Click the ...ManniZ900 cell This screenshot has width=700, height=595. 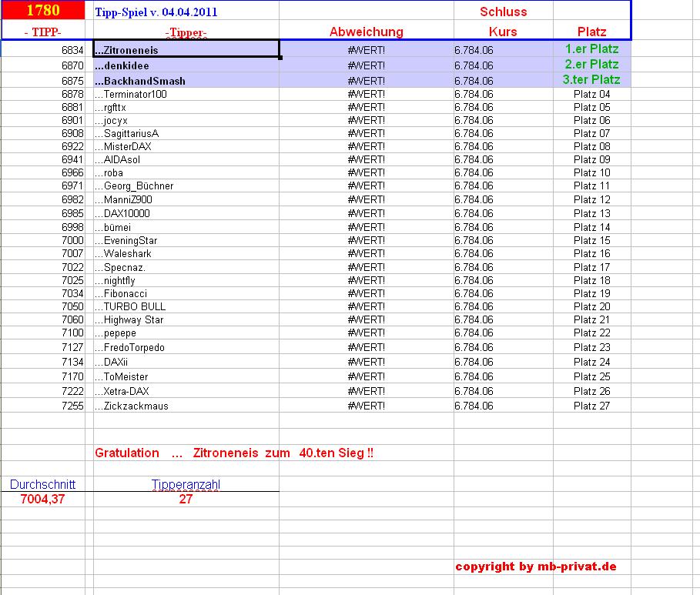pos(186,199)
